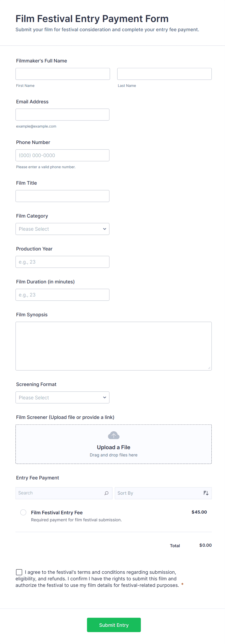Focus the Phone Number field
Viewport: 225px width, 644px height.
point(62,155)
